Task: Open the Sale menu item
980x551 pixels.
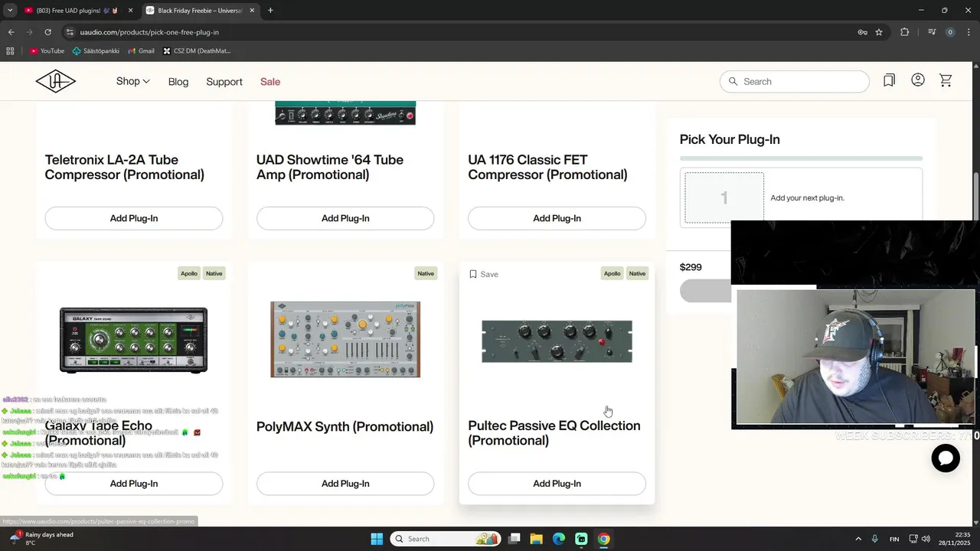Action: 270,82
